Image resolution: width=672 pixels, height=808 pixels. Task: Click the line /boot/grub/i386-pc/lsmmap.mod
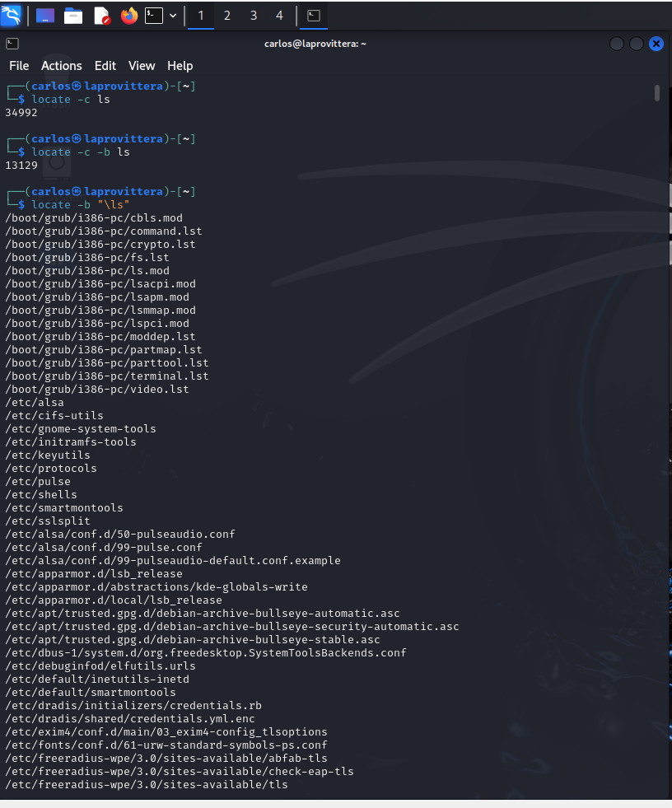pyautogui.click(x=100, y=311)
